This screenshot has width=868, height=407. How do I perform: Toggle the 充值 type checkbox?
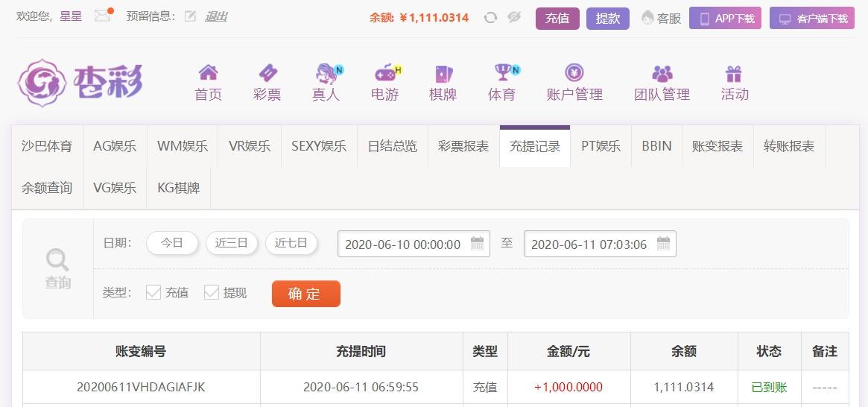(153, 292)
